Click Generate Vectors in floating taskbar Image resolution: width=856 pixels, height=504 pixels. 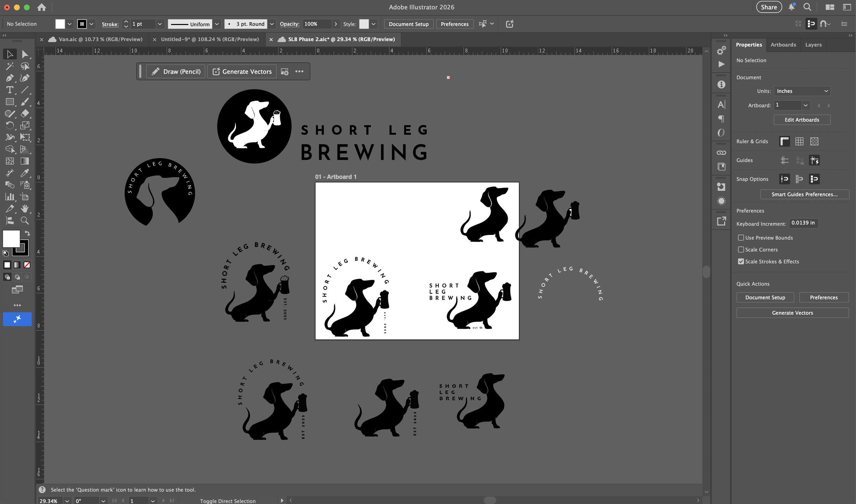coord(242,72)
